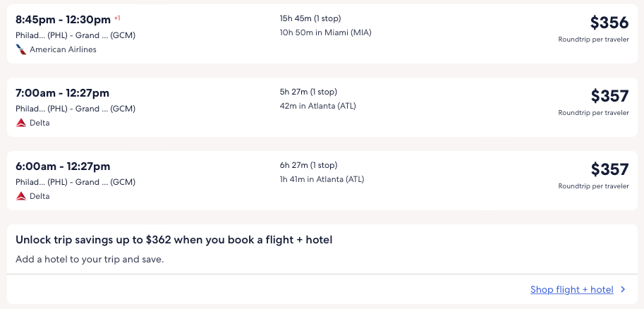Click the $357 price on the 7:00am flight
Viewport: 644px width, 309px height.
[x=609, y=96]
